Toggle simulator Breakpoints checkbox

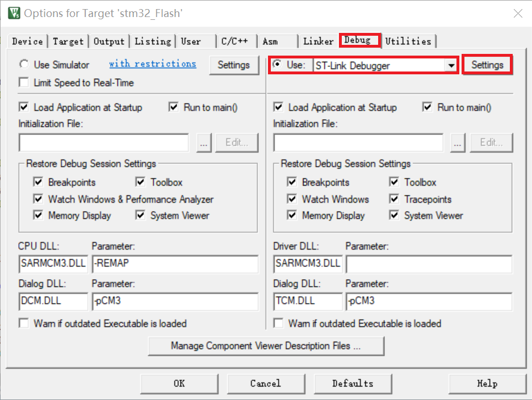38,182
